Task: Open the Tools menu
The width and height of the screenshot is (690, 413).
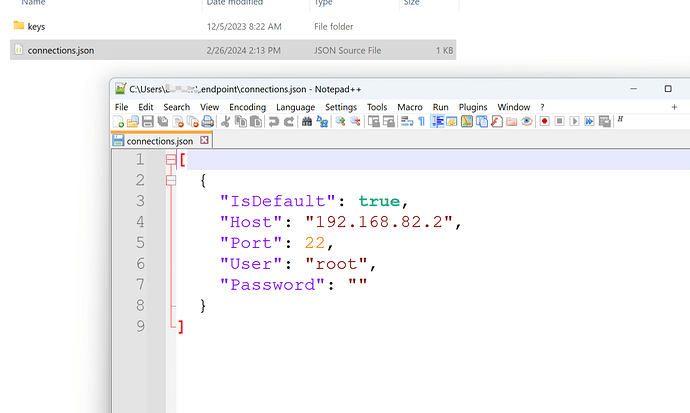Action: [x=377, y=107]
